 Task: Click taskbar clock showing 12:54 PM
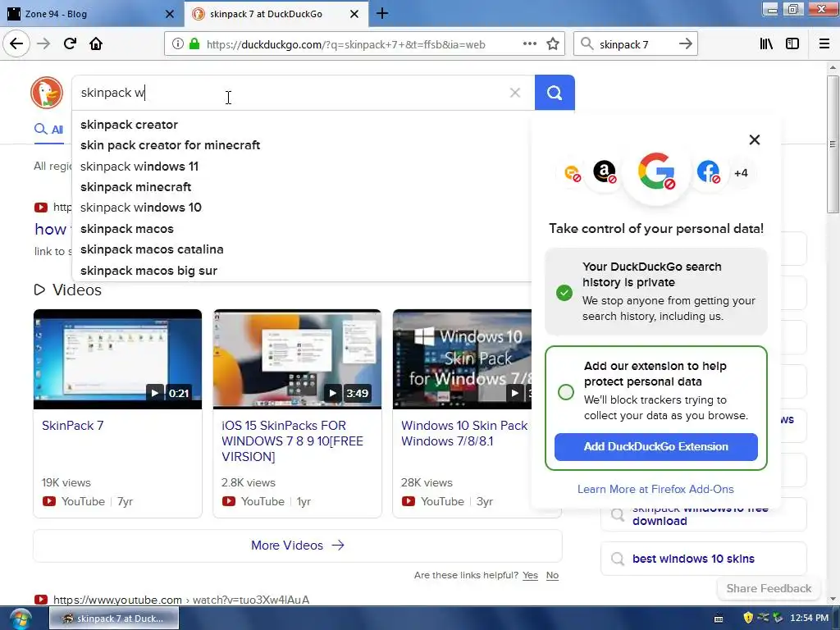point(809,619)
